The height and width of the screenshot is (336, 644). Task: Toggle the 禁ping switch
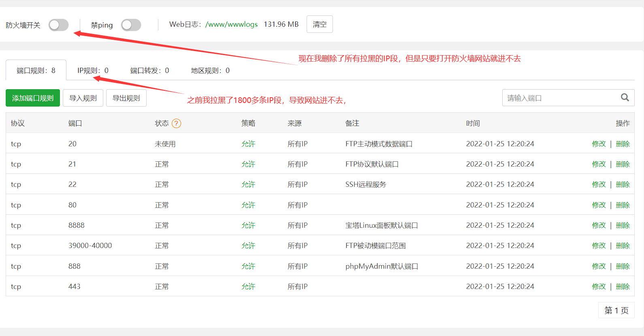131,25
